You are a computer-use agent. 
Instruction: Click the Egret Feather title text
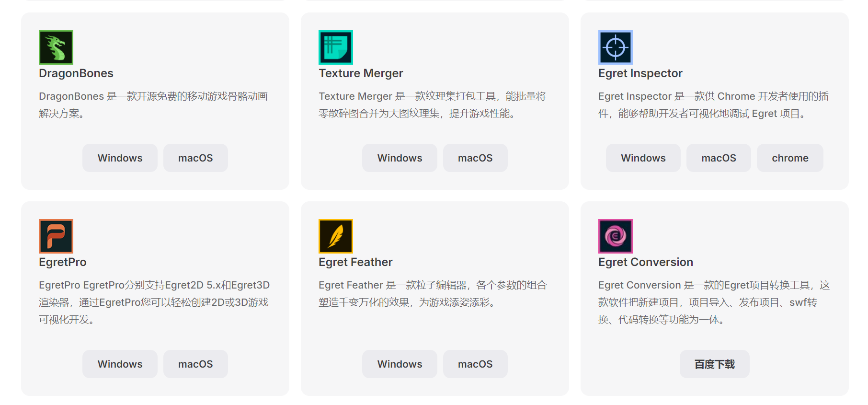click(355, 262)
